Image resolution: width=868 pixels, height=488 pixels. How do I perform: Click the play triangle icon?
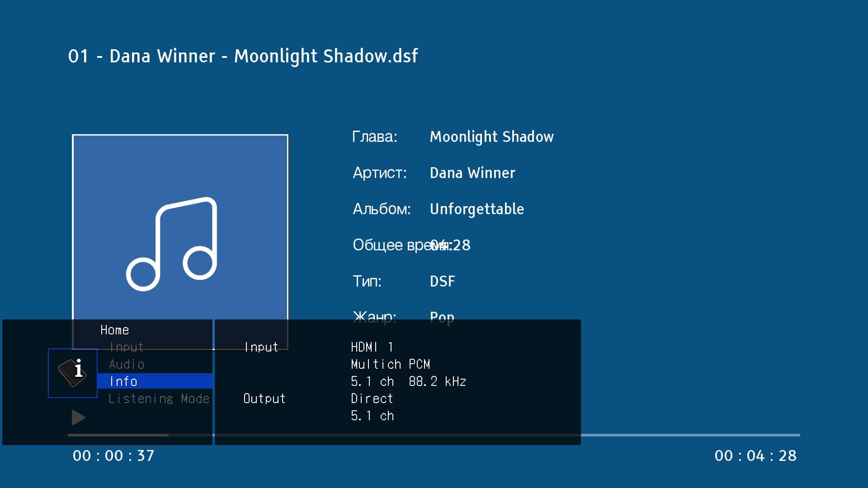click(x=78, y=418)
